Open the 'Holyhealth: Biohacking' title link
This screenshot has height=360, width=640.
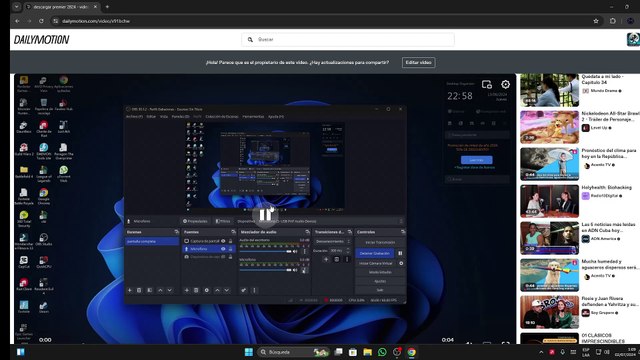[x=607, y=188]
